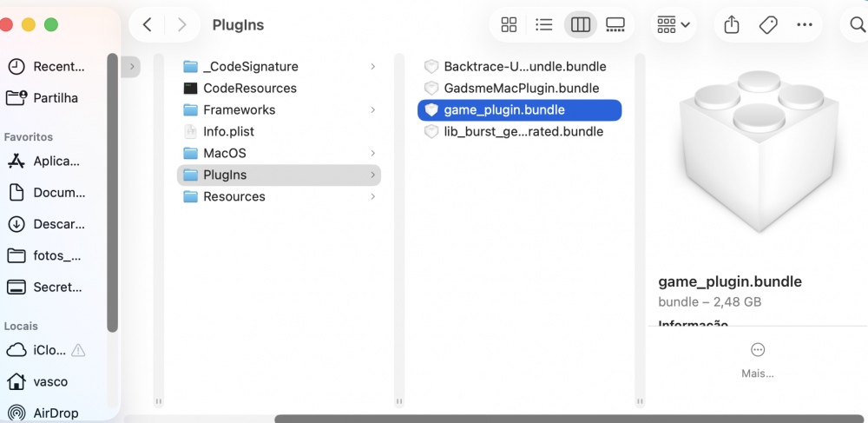Click the green zoom window button
Viewport: 868px width, 423px height.
coord(51,25)
